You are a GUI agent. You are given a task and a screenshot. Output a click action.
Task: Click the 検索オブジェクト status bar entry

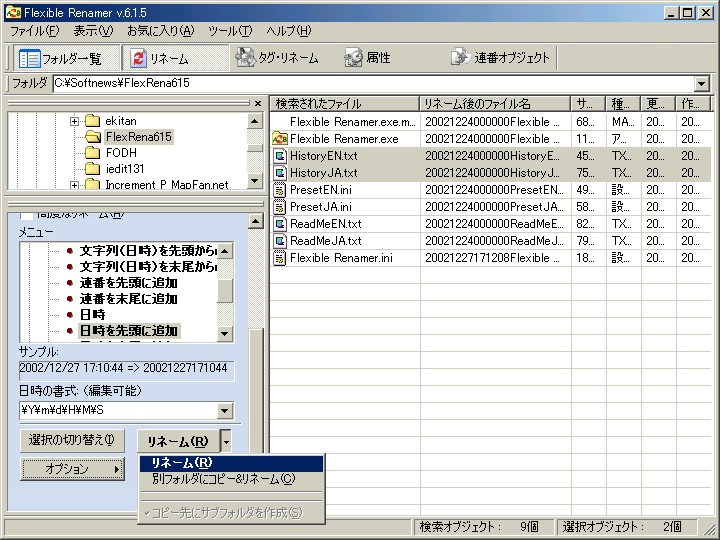click(484, 527)
